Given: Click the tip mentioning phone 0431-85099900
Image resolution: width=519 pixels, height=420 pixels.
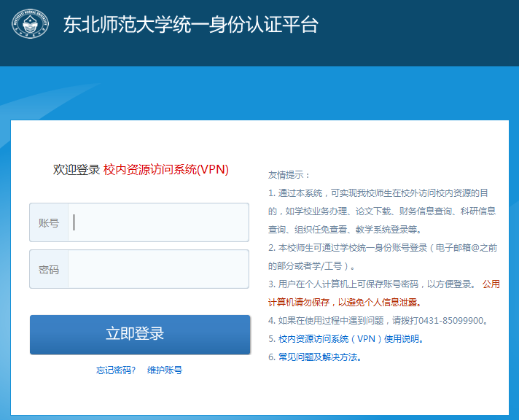Looking at the screenshot, I should point(378,321).
